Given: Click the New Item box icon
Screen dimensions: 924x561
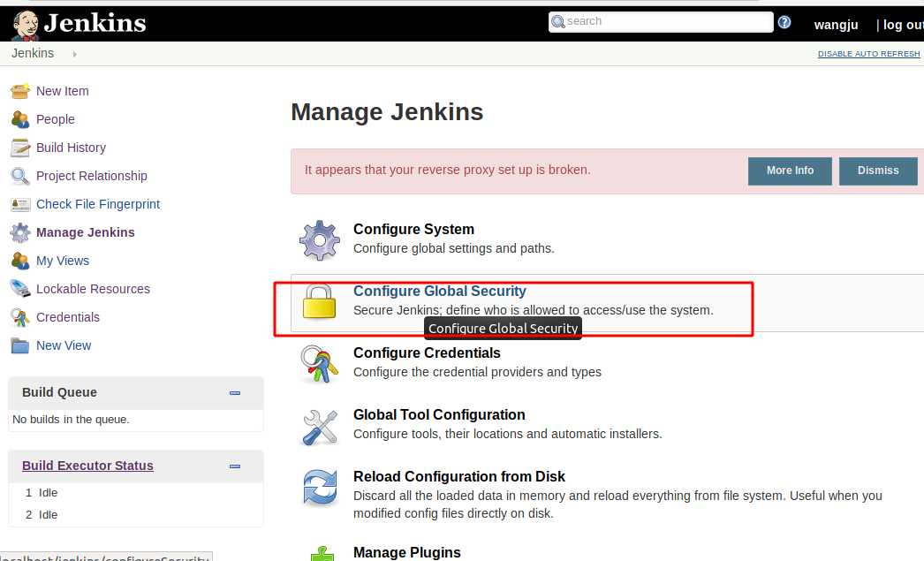Looking at the screenshot, I should coord(20,91).
